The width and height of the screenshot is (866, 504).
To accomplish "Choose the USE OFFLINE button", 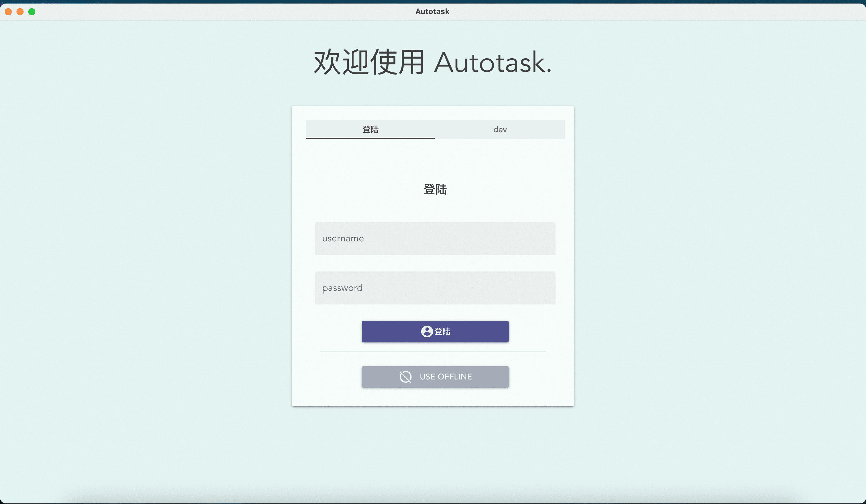I will coord(435,377).
